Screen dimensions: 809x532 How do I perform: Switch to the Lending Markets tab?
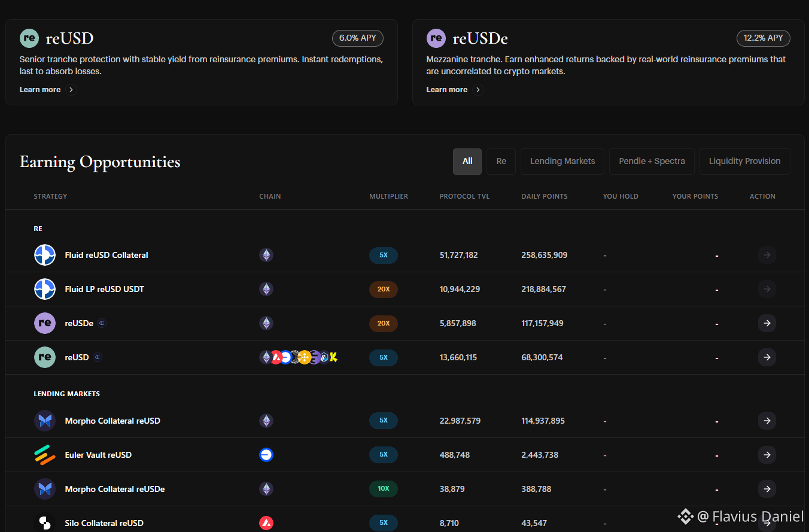[562, 162]
